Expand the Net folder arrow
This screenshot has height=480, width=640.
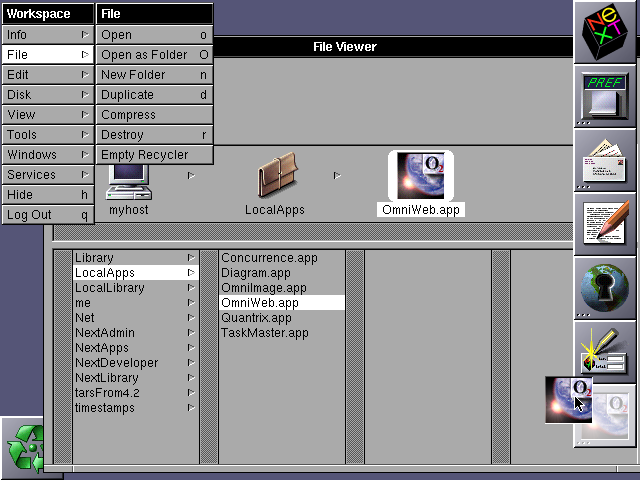click(x=191, y=318)
